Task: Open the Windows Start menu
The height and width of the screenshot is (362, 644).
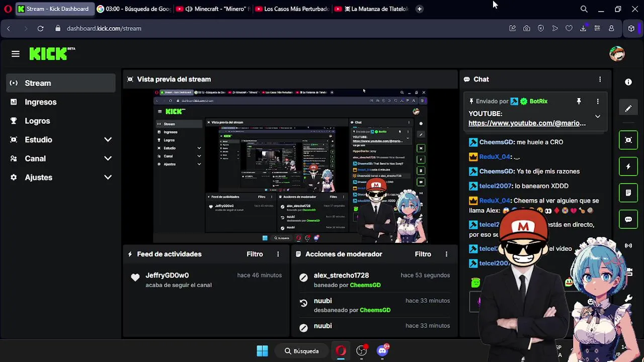Action: point(262,351)
